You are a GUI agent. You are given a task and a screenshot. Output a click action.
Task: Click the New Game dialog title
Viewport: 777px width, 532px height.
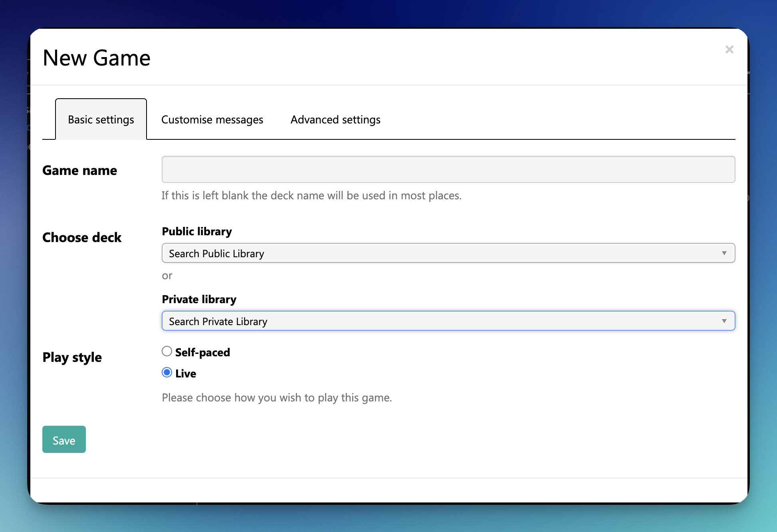point(97,58)
